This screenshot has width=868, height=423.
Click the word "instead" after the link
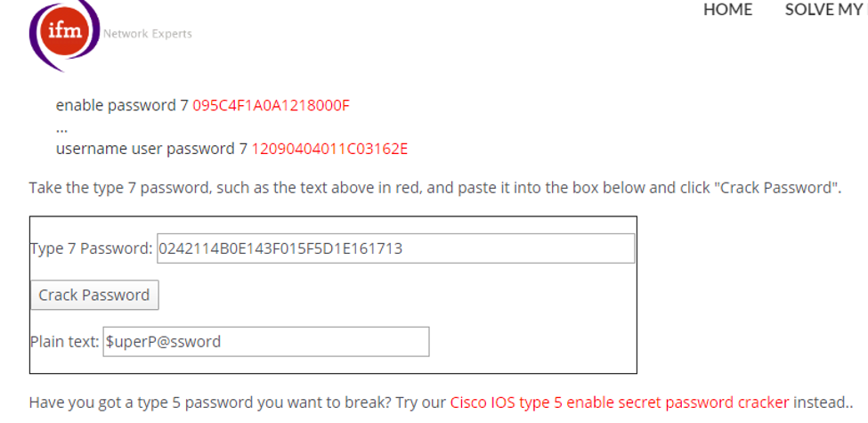click(817, 403)
